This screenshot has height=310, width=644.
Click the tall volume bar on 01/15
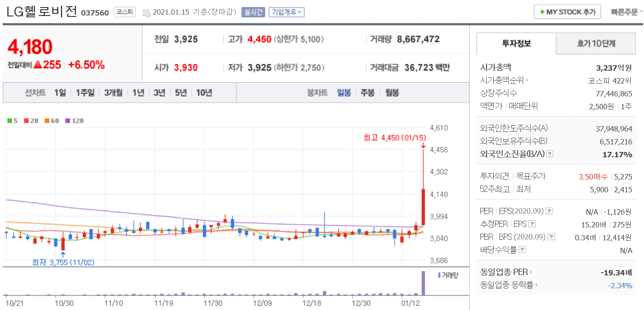pyautogui.click(x=423, y=283)
